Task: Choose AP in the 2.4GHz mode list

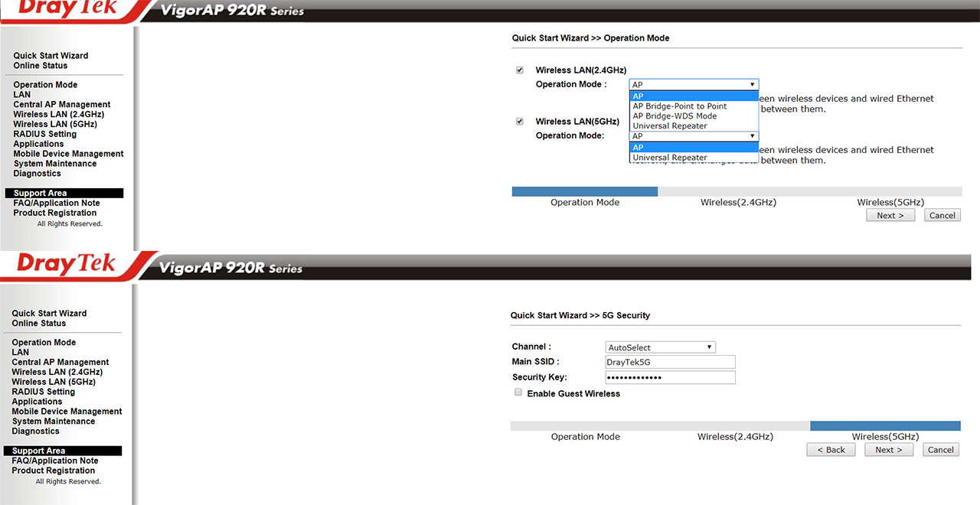Action: coord(694,96)
